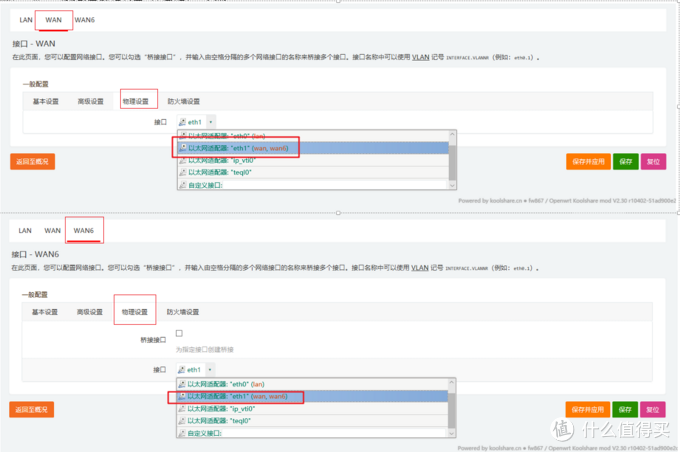
Task: Toggle eth1 interface dropdown arrow on WAN6 page
Action: pyautogui.click(x=210, y=370)
